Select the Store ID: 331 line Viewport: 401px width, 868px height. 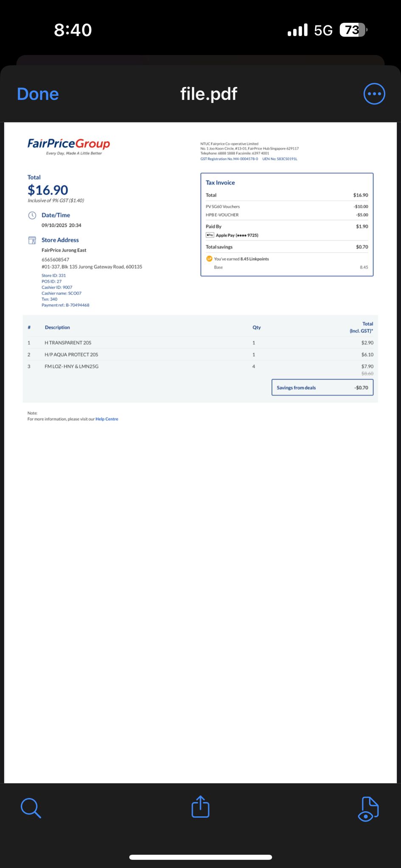53,275
